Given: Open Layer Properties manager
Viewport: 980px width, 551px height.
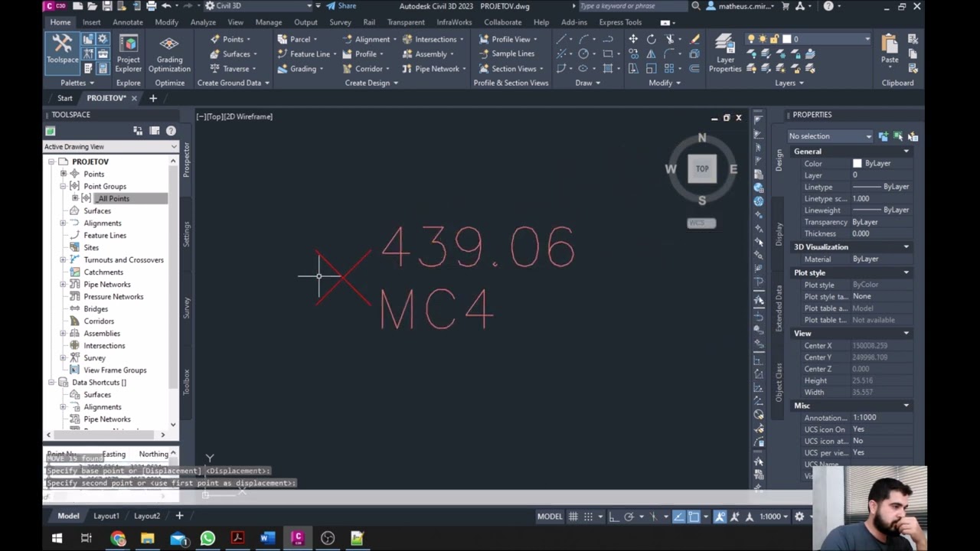Looking at the screenshot, I should (725, 54).
